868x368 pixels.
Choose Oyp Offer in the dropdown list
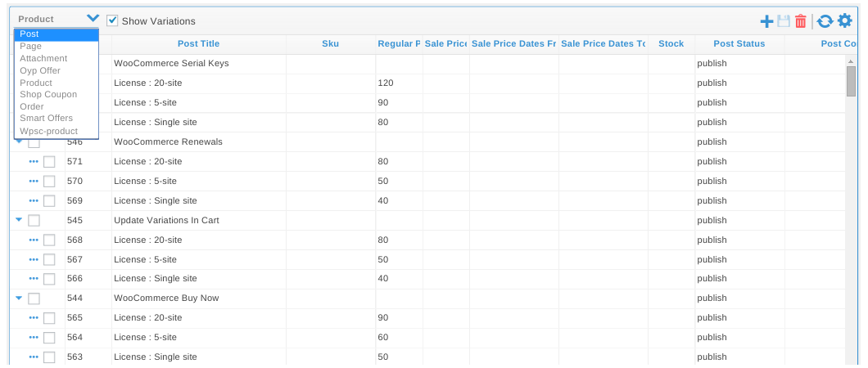click(x=57, y=70)
